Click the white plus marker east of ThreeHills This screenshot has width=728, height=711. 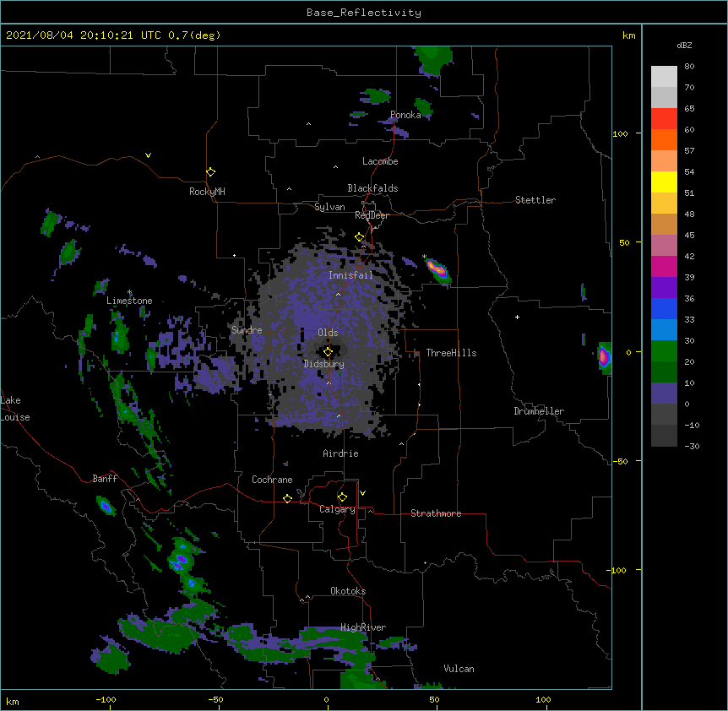point(517,317)
